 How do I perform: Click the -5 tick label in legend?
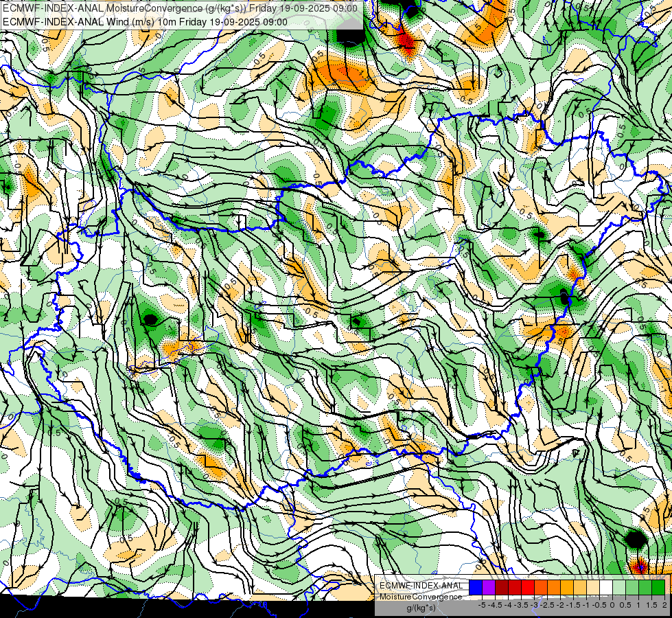click(x=482, y=605)
